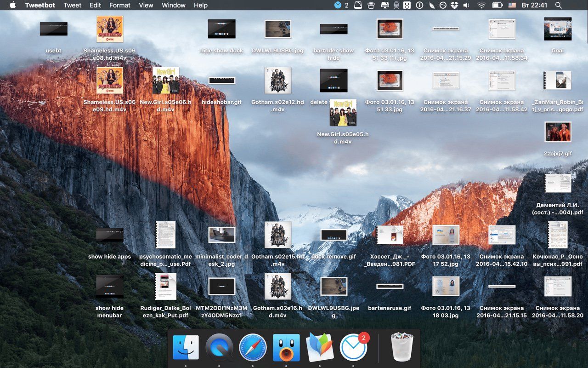Select Снимок экрана ending 21.15.29
This screenshot has height=368, width=588.
[x=446, y=29]
